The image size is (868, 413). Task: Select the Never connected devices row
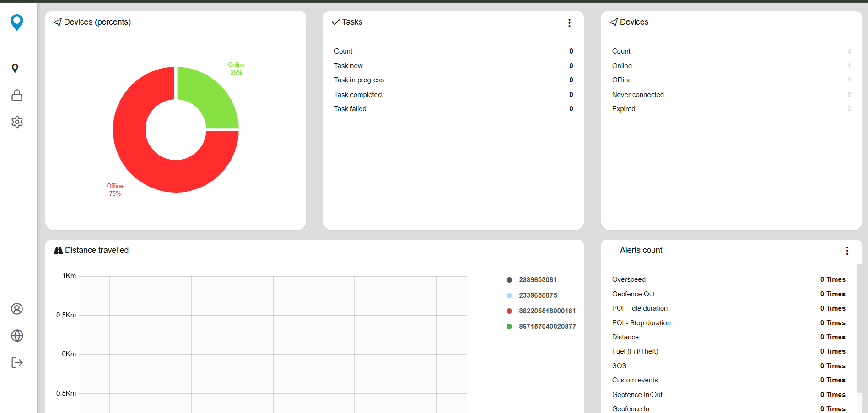pyautogui.click(x=731, y=95)
